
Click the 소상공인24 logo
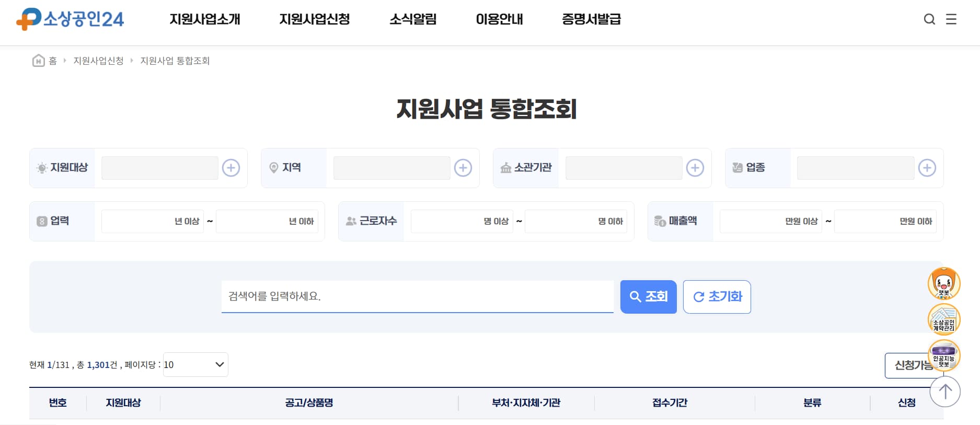(70, 19)
